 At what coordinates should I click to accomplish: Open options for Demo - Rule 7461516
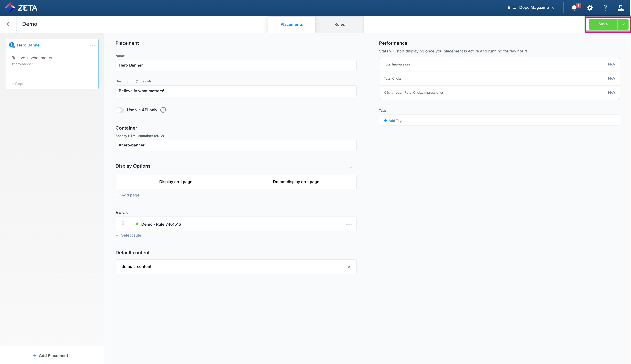click(349, 224)
